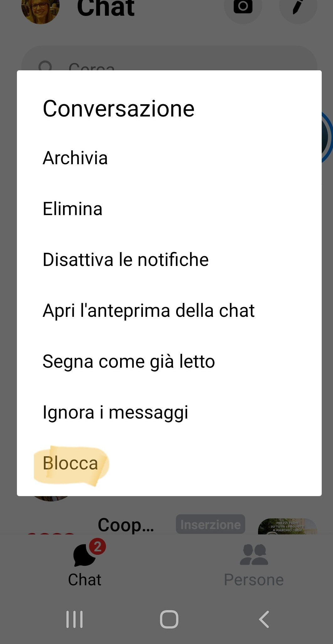This screenshot has height=644, width=333.
Task: Tap the red unread badge showing 2
Action: (98, 547)
